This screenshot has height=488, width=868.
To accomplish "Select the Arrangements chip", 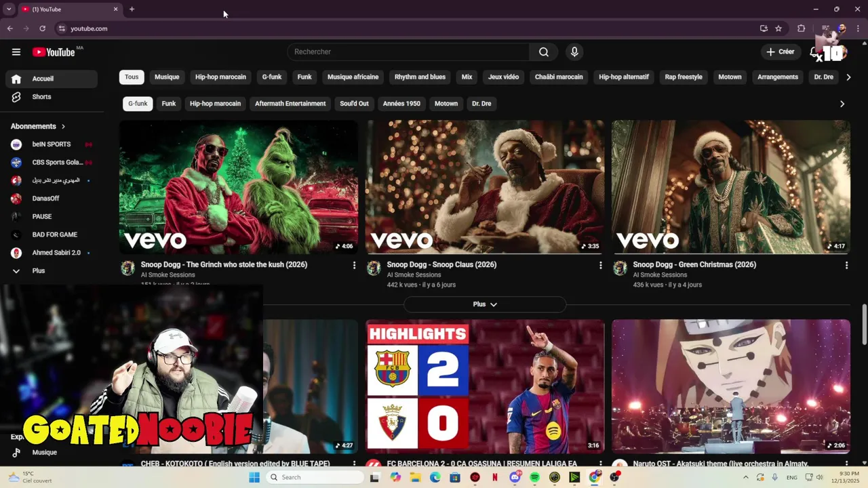I will [x=778, y=77].
